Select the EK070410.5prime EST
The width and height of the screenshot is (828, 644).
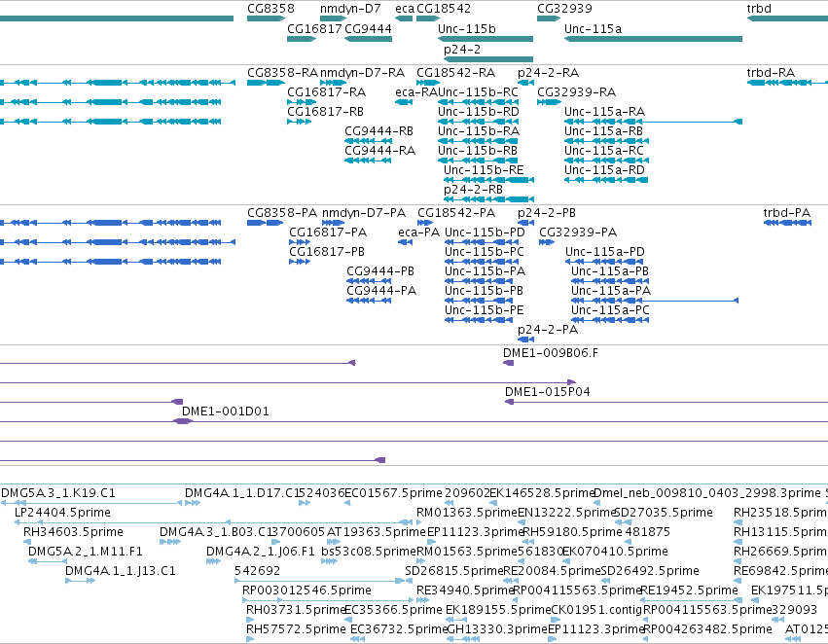566,561
